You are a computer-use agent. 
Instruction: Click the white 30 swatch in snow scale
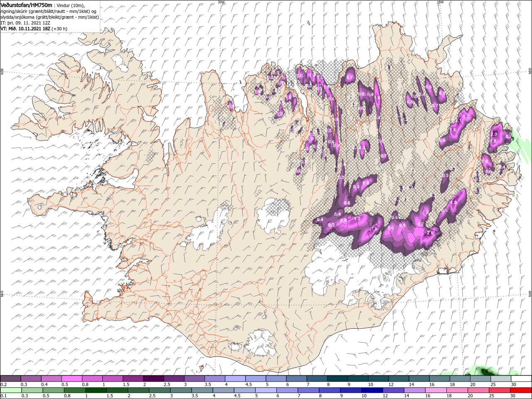521,379
